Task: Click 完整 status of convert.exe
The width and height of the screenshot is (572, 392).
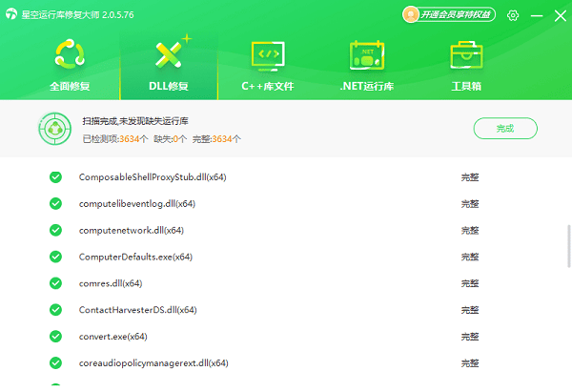Action: tap(470, 337)
